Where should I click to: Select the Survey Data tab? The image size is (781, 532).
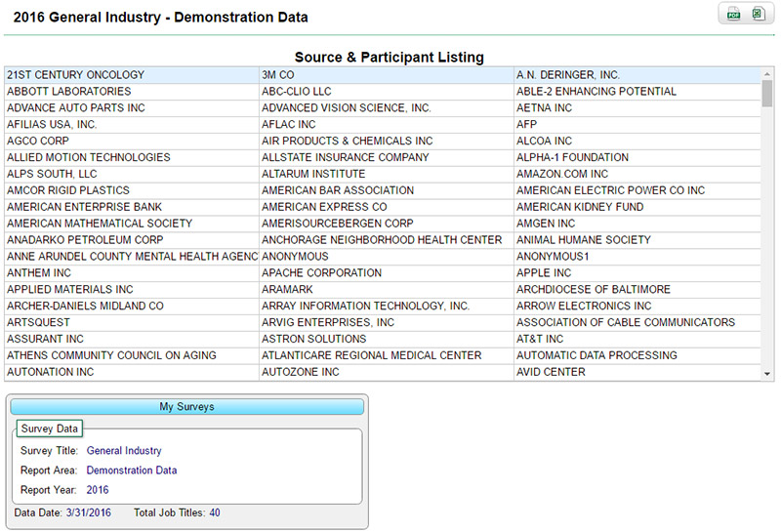click(x=50, y=429)
